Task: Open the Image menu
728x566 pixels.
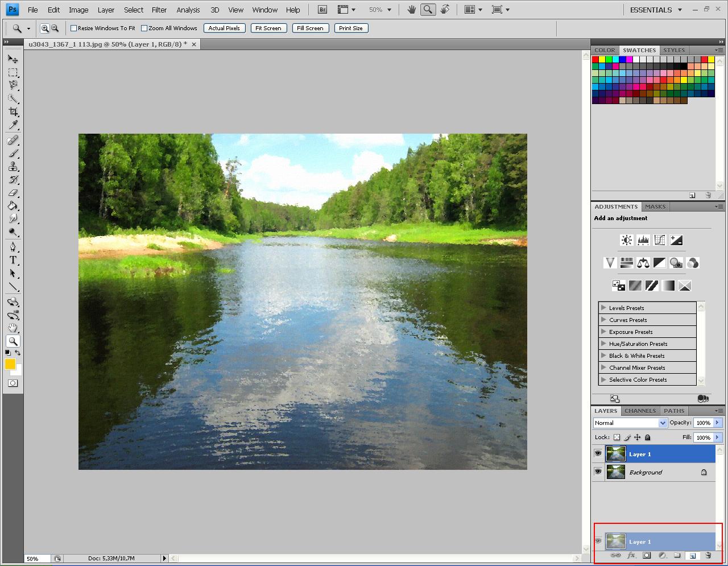Action: click(x=78, y=10)
